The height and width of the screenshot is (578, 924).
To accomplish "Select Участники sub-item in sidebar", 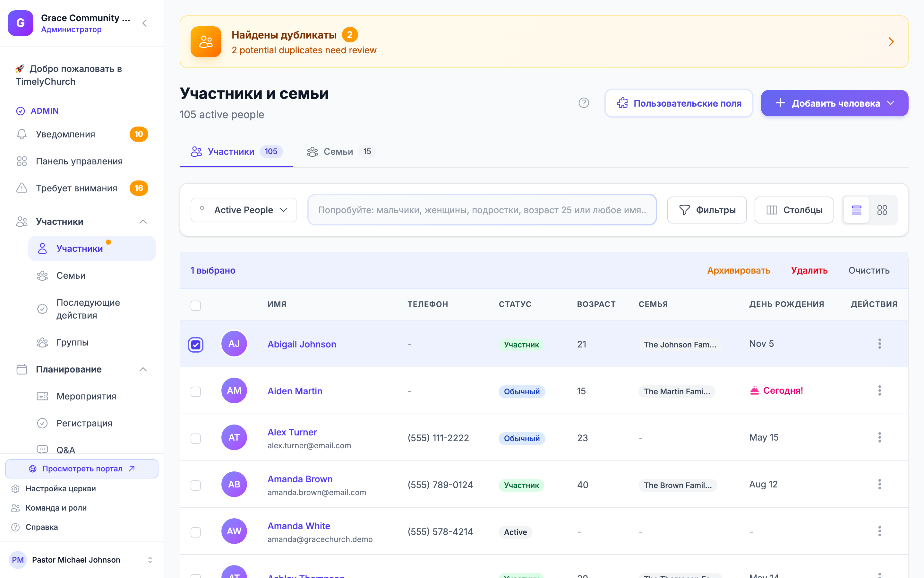I will 92,249.
